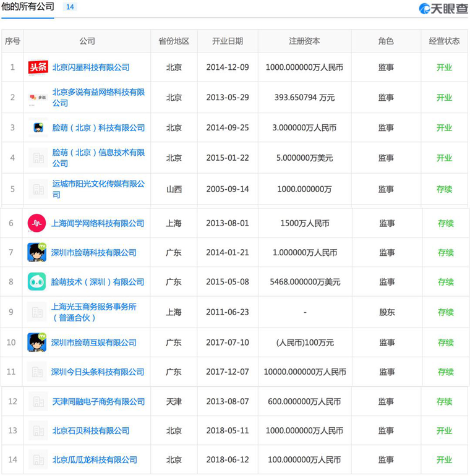470x476 pixels.
Task: Open 北京石贝科技有限公司 link
Action: point(91,430)
